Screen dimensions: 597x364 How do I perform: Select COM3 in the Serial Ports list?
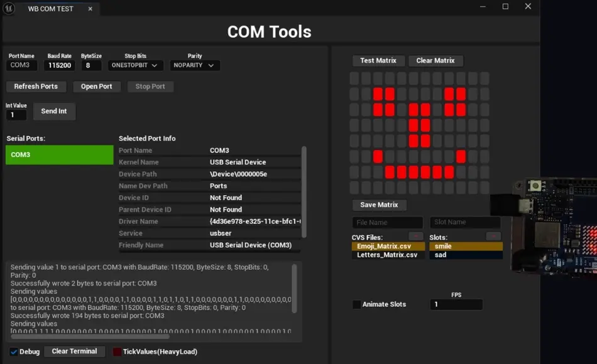59,154
